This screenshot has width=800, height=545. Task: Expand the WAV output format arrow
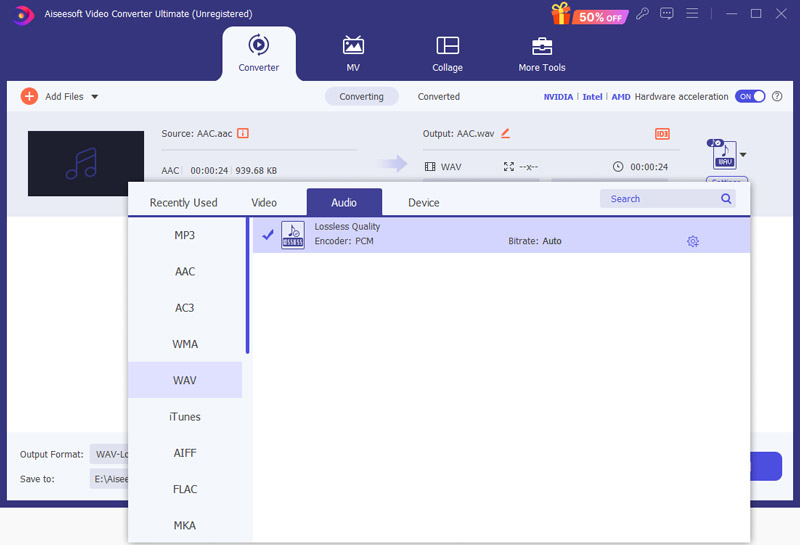coord(742,155)
